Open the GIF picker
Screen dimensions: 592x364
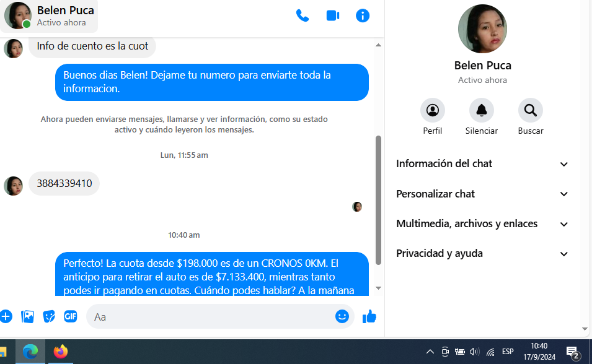pos(71,316)
